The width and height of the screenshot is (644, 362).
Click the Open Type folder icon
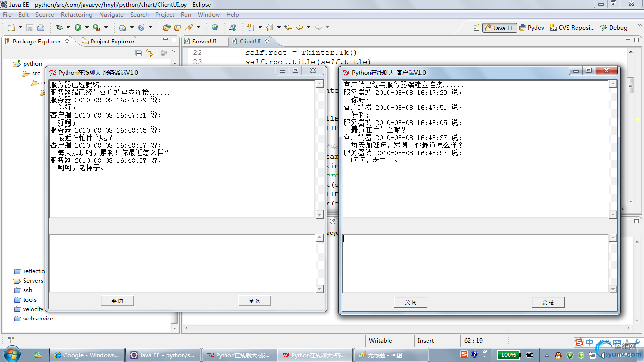pyautogui.click(x=167, y=28)
